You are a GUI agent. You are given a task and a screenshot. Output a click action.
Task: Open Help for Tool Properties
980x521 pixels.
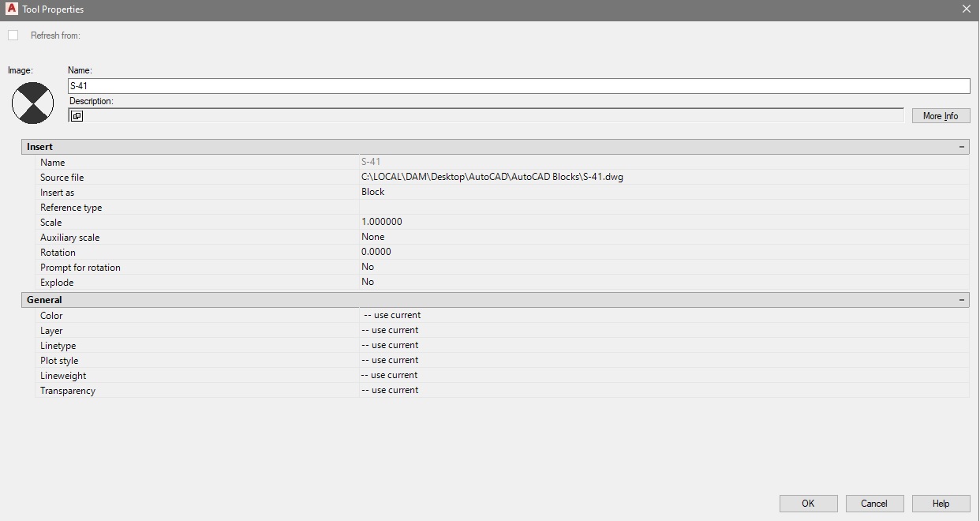coord(941,504)
